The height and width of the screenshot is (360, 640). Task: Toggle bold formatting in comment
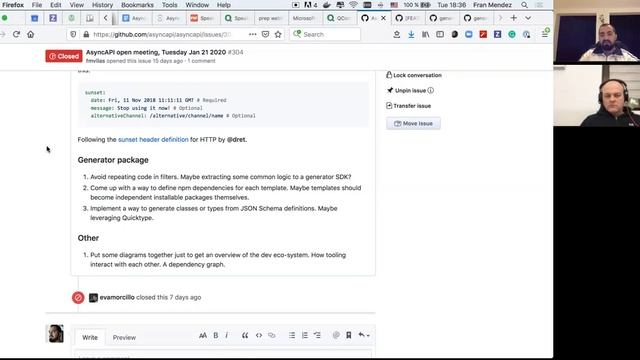point(216,336)
